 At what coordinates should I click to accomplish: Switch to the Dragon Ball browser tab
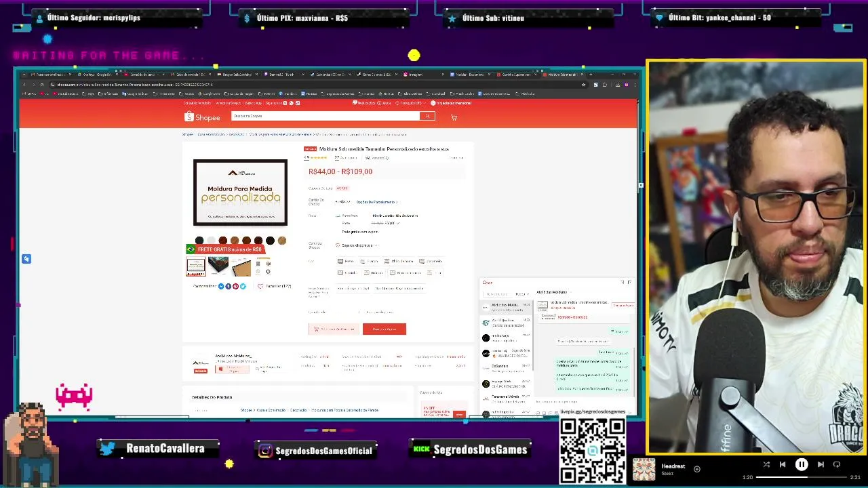pos(236,74)
